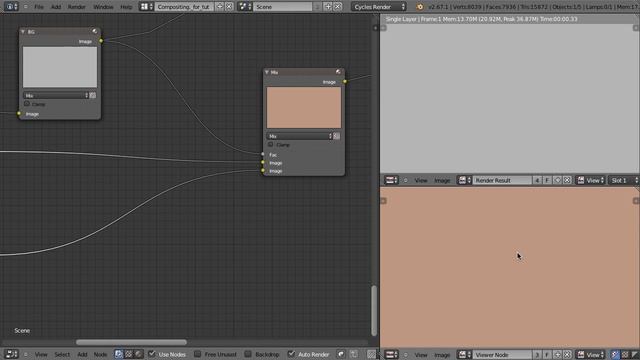Viewport: 640px width, 360px height.
Task: Edit the Compositing_for_tut layout name field
Action: [x=184, y=7]
